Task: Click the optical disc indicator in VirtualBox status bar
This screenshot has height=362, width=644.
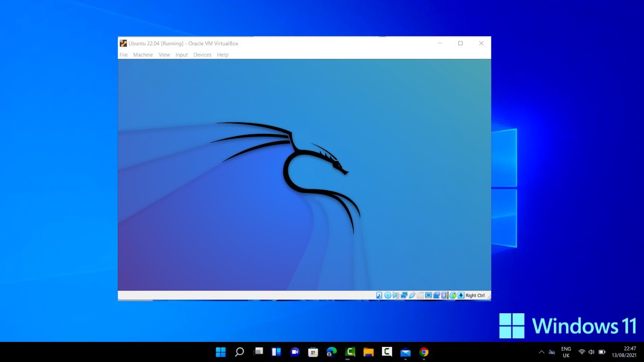Action: pos(388,295)
